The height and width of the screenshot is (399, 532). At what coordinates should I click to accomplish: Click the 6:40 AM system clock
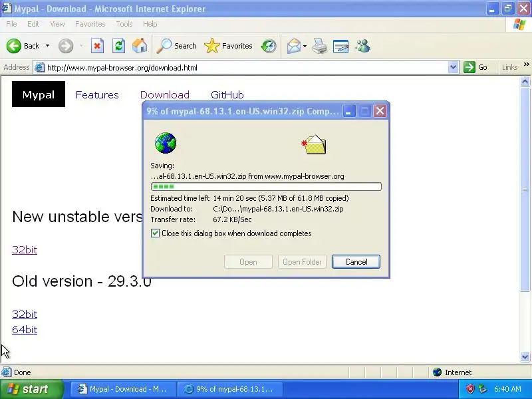click(x=507, y=389)
